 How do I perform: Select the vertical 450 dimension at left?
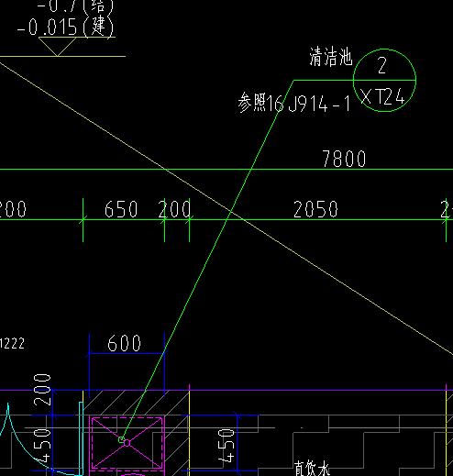coord(42,445)
